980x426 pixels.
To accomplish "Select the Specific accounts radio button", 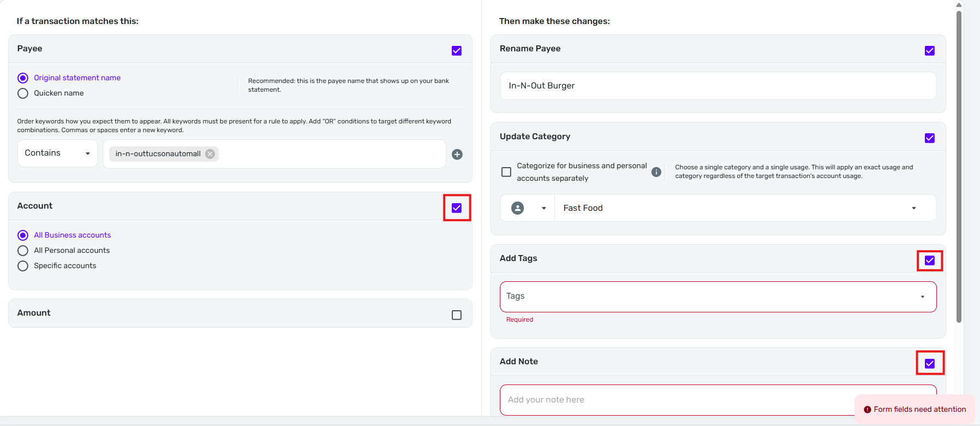I will coord(23,266).
